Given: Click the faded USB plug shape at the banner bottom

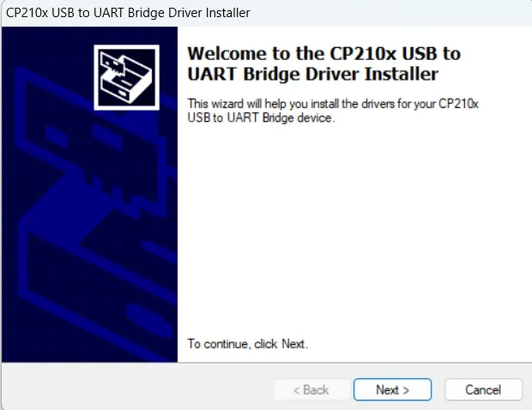Looking at the screenshot, I should [149, 317].
